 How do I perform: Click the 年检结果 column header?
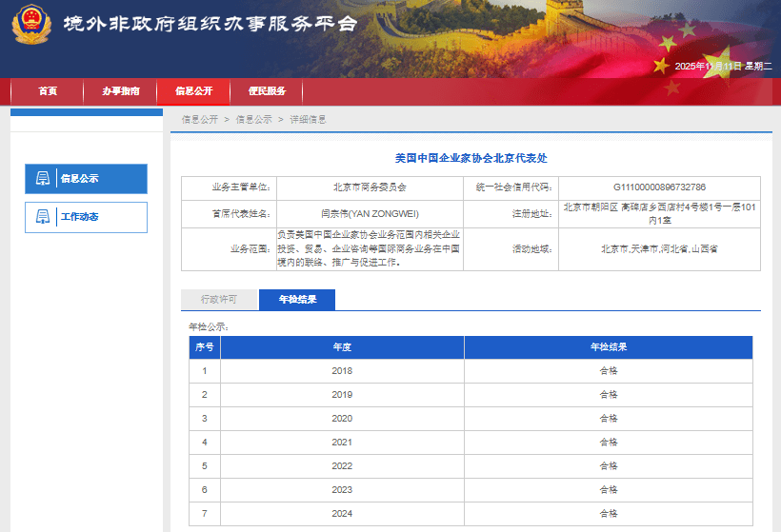click(x=609, y=346)
